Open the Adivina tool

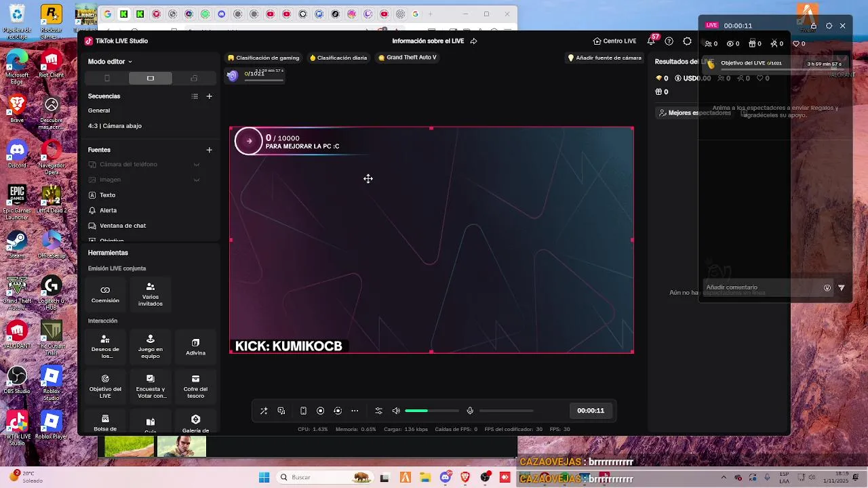click(x=195, y=346)
